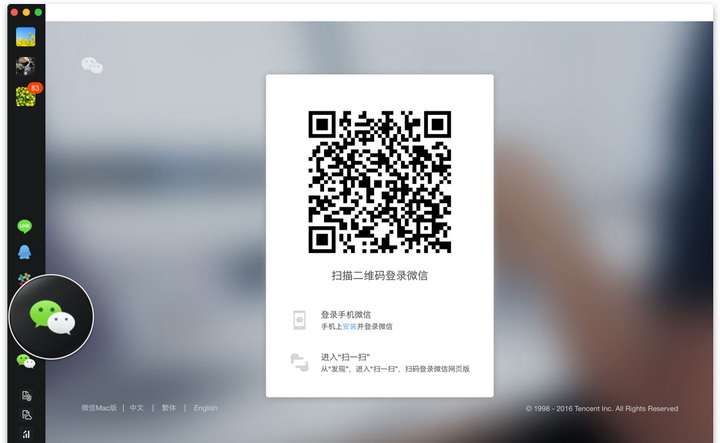Click the 进入“扫一扫” heading
720x443 pixels.
click(x=345, y=357)
